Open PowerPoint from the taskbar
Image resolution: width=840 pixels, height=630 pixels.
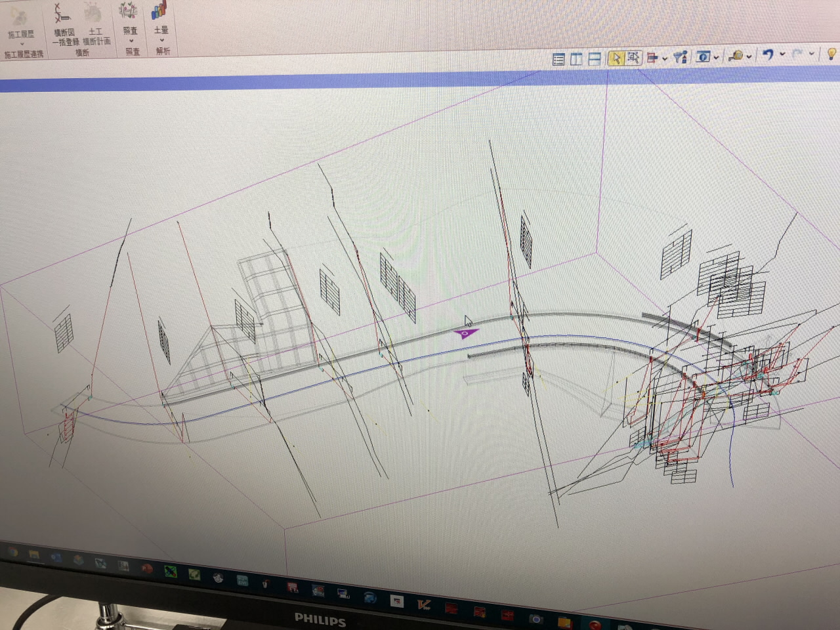pos(146,568)
